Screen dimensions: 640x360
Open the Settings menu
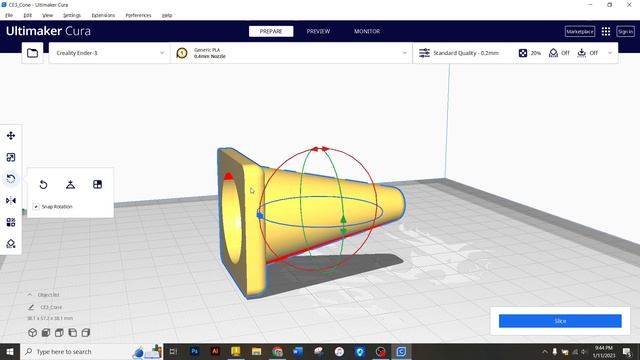(x=72, y=15)
